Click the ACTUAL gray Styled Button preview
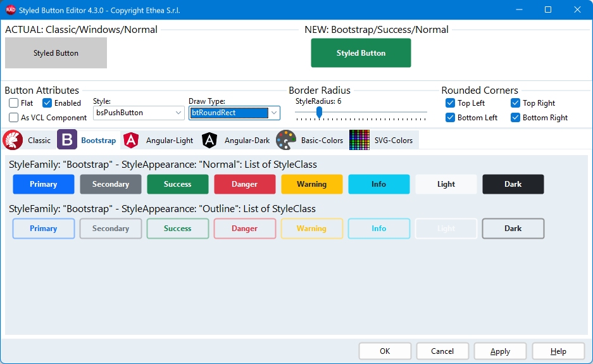Screen dimensions: 593x364 pyautogui.click(x=56, y=53)
